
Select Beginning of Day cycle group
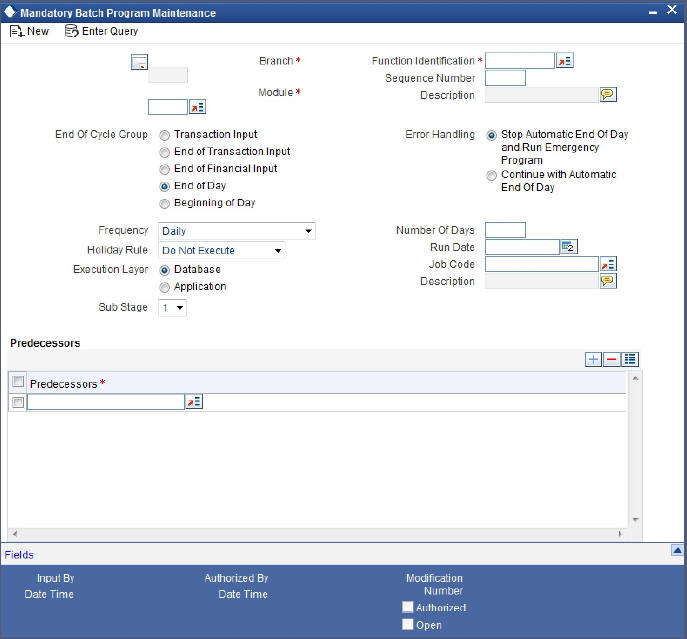click(164, 204)
